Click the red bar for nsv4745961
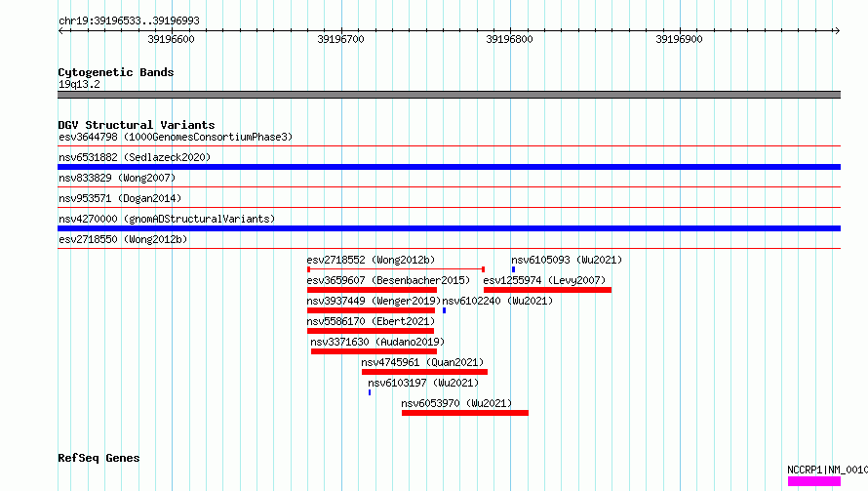The width and height of the screenshot is (868, 491). pos(424,372)
